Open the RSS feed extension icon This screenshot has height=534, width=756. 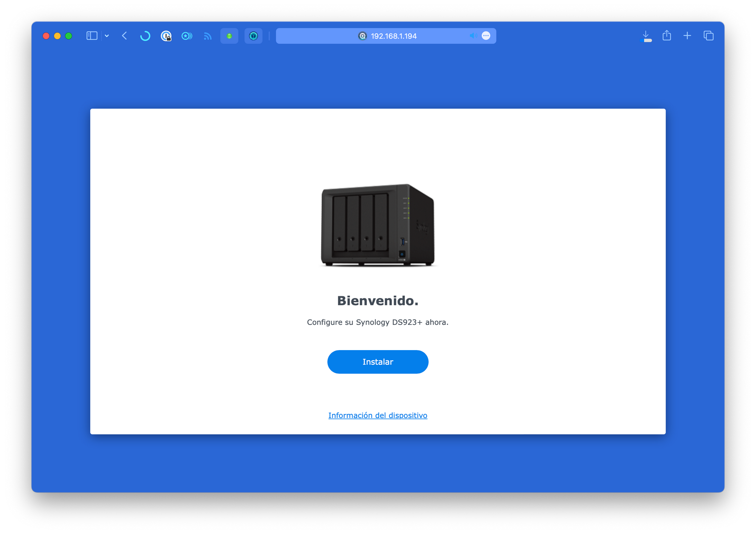(208, 36)
